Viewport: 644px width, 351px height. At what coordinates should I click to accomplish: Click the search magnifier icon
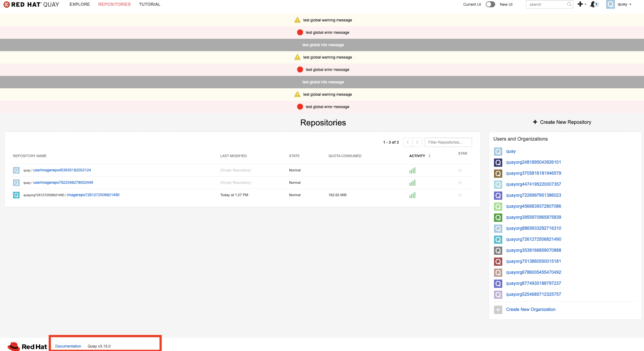569,4
